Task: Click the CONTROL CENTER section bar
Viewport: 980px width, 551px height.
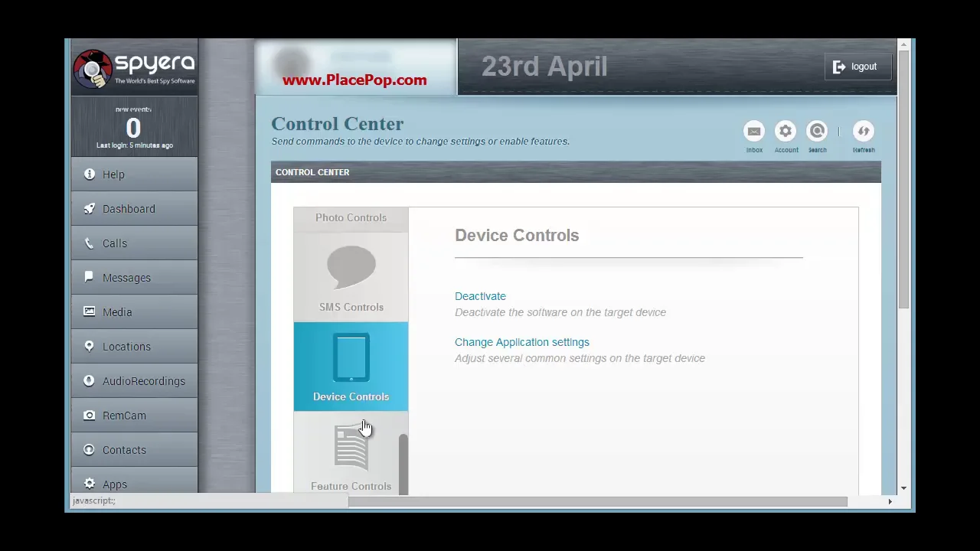Action: pyautogui.click(x=576, y=172)
